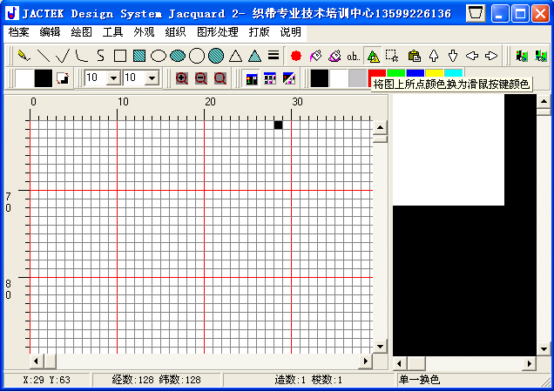Click the black background color box
This screenshot has height=392, width=554.
44,78
